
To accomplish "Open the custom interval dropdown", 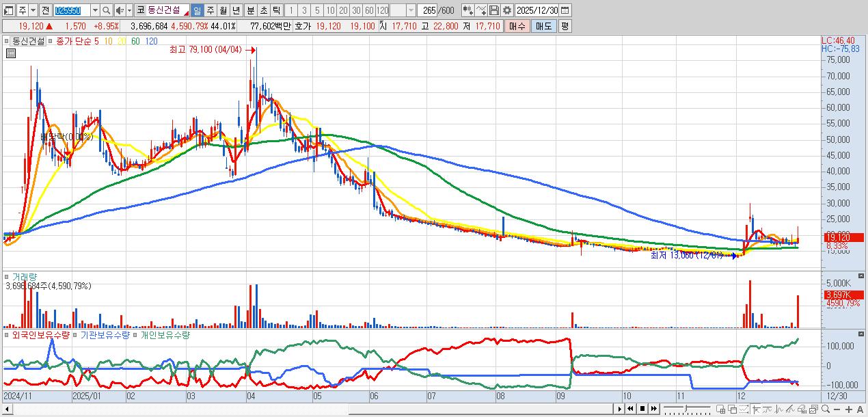I will pyautogui.click(x=411, y=10).
